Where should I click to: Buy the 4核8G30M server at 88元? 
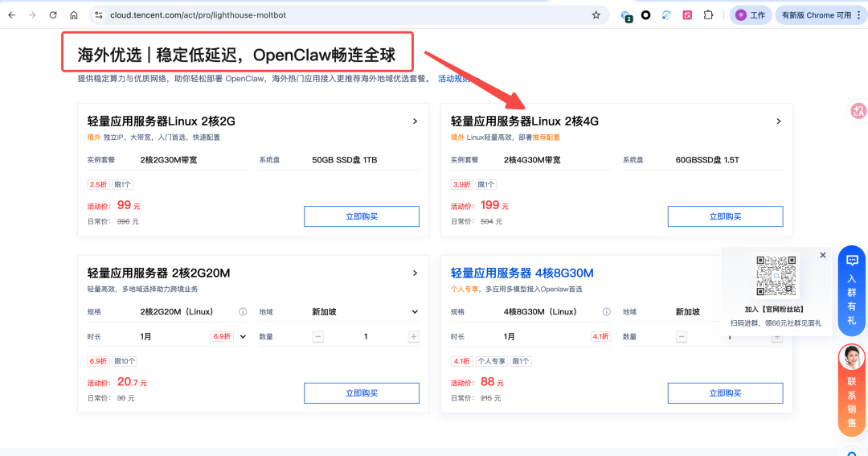(x=725, y=393)
